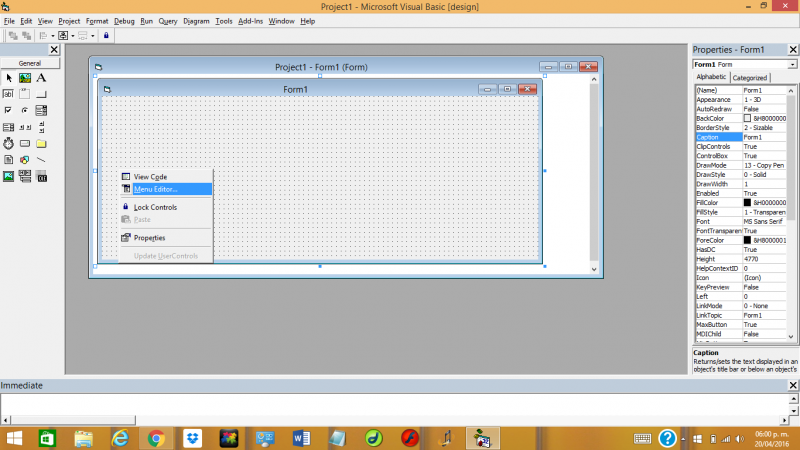
Task: Click the Center controls toolbar icon
Action: click(63, 36)
